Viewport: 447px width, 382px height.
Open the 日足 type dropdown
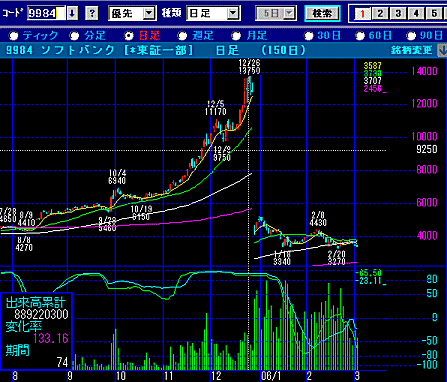(233, 13)
